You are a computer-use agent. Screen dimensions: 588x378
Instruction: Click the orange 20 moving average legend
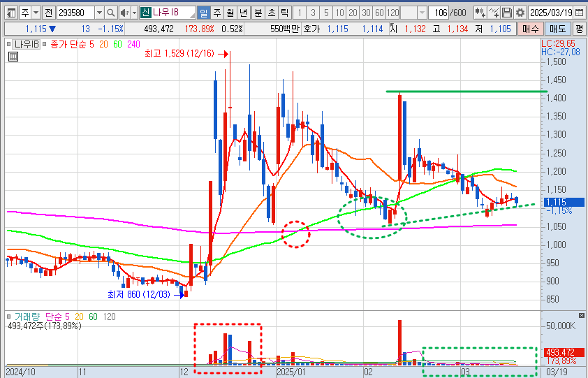[103, 44]
